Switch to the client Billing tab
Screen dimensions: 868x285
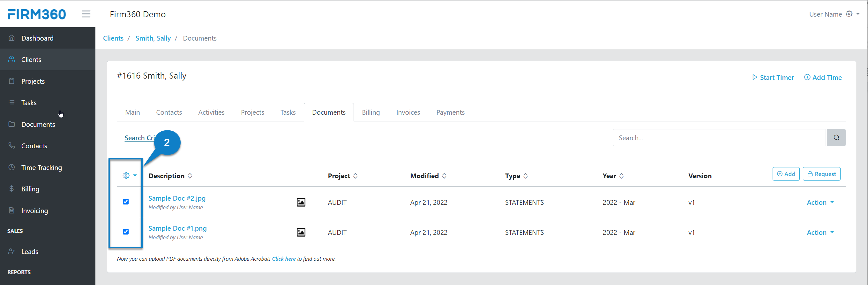[370, 112]
